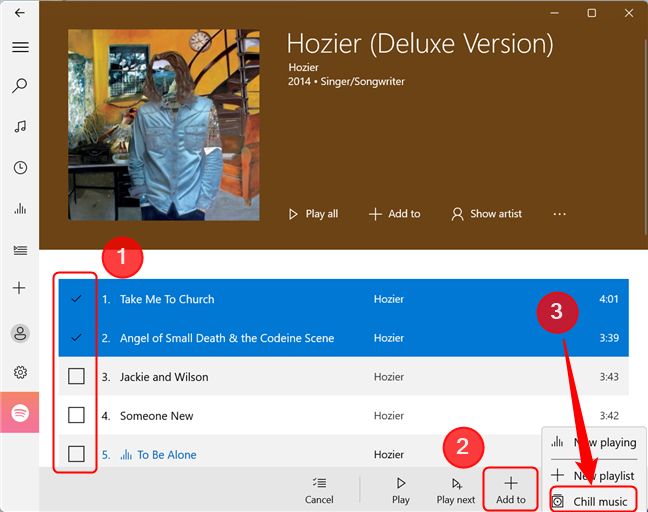Screen dimensions: 648x512
Task: Uncheck Take Me To Church checkbox
Action: [x=76, y=298]
